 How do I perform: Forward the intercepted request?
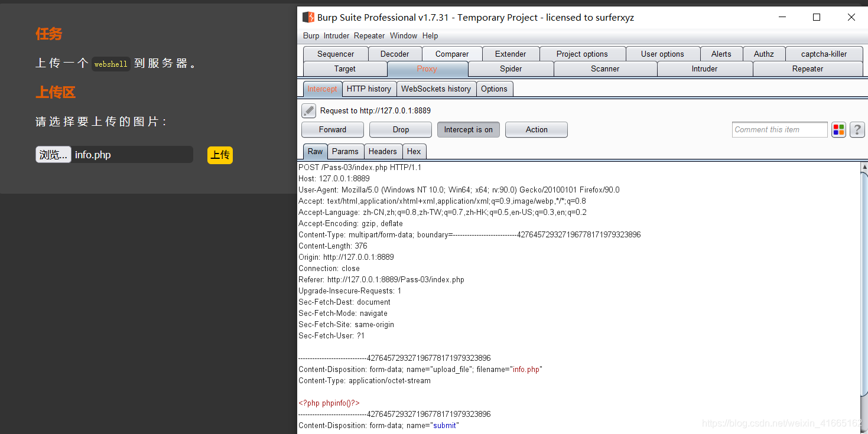(x=333, y=130)
